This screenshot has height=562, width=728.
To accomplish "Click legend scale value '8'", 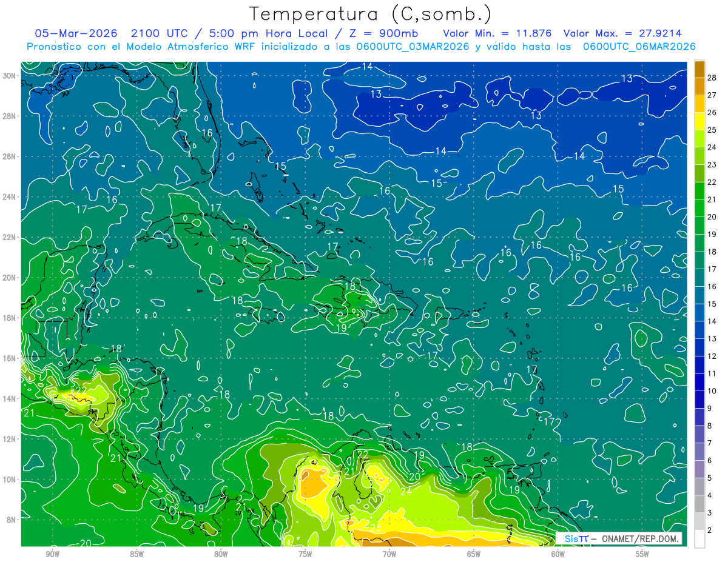I will click(x=710, y=426).
